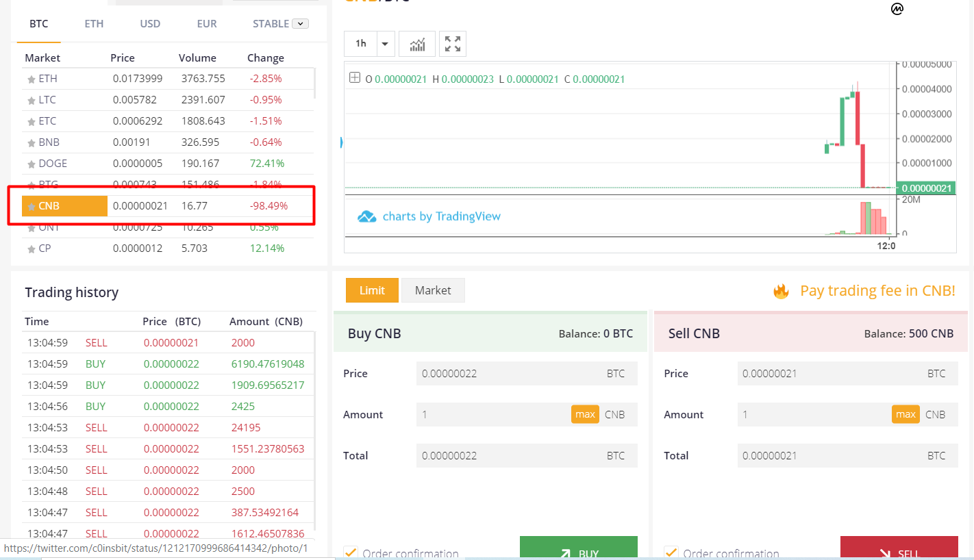
Task: Click the red SELL button
Action: pyautogui.click(x=899, y=548)
